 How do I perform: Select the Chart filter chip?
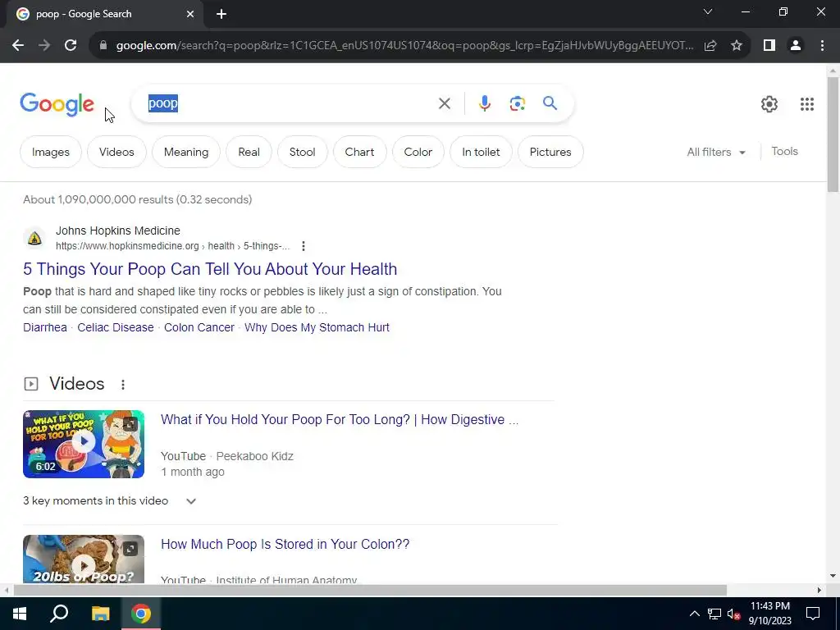359,152
